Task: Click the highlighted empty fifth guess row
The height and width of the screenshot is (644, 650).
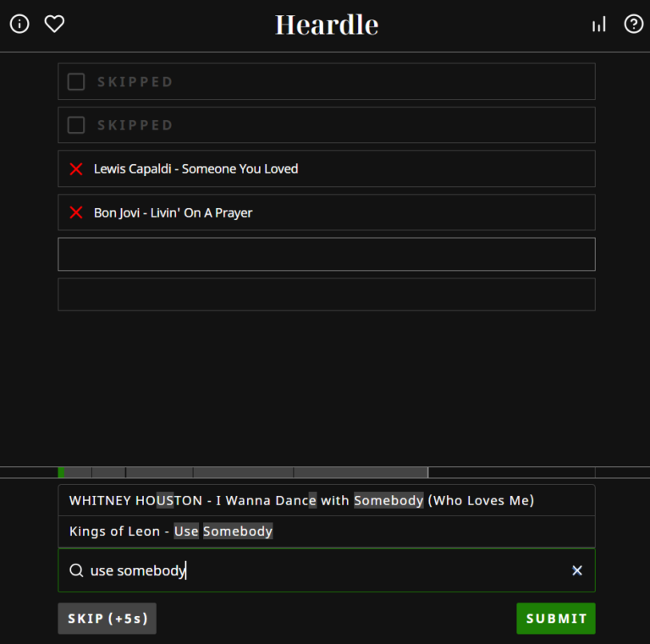Action: point(326,255)
